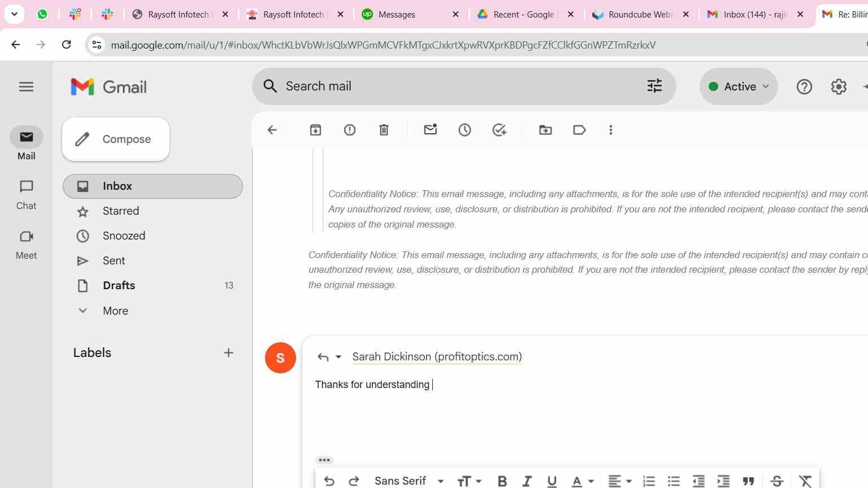This screenshot has height=488, width=868.
Task: Redo edit in reply toolbar
Action: point(354,481)
